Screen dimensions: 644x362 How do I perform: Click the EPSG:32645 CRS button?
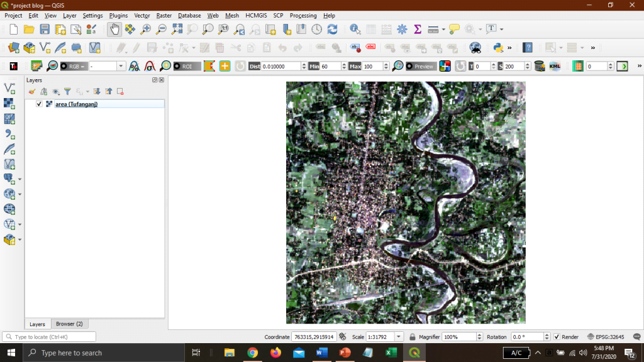(x=606, y=337)
